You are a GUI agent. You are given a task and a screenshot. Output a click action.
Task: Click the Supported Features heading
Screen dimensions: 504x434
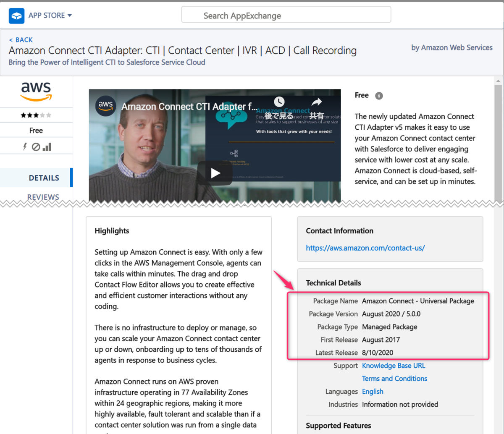click(339, 426)
